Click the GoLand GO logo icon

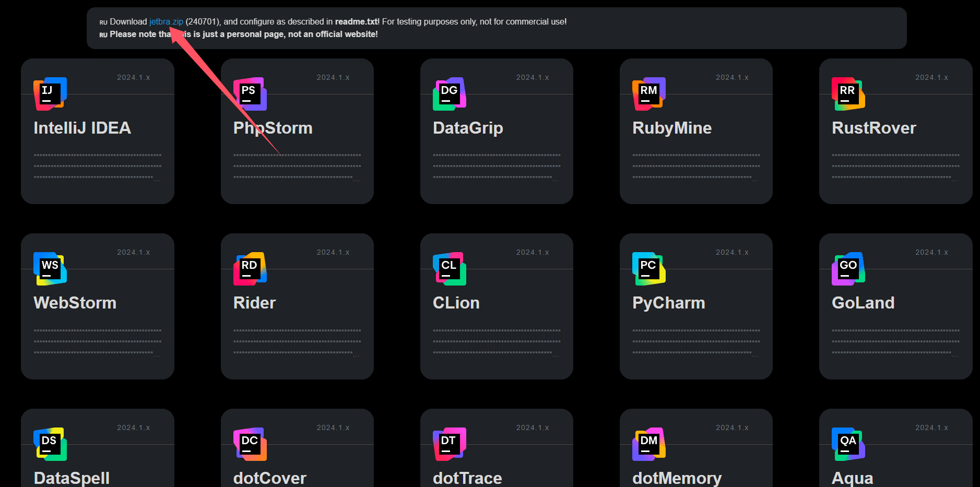tap(848, 269)
